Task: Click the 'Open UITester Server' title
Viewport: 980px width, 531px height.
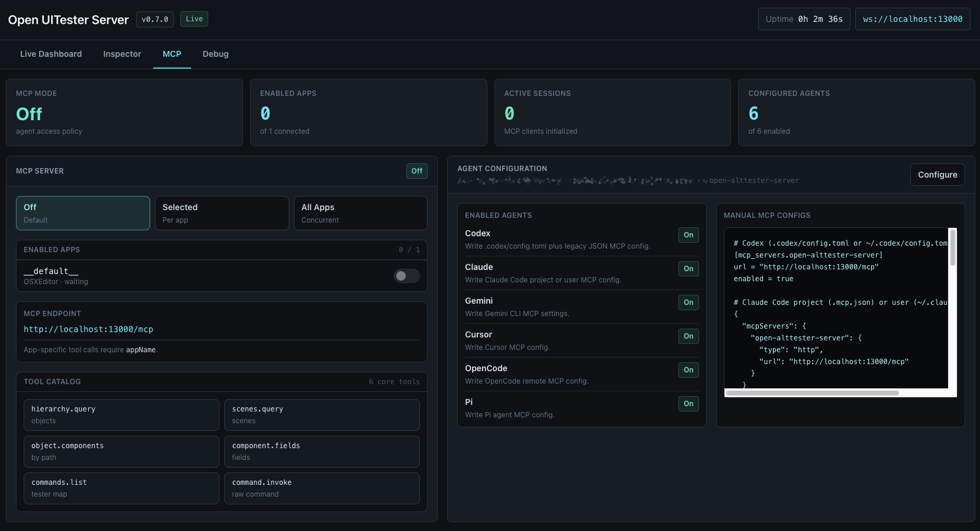Action: pos(68,20)
